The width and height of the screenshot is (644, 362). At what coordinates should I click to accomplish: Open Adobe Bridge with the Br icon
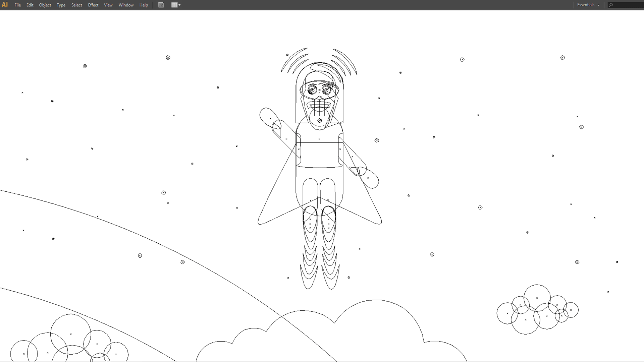point(161,5)
